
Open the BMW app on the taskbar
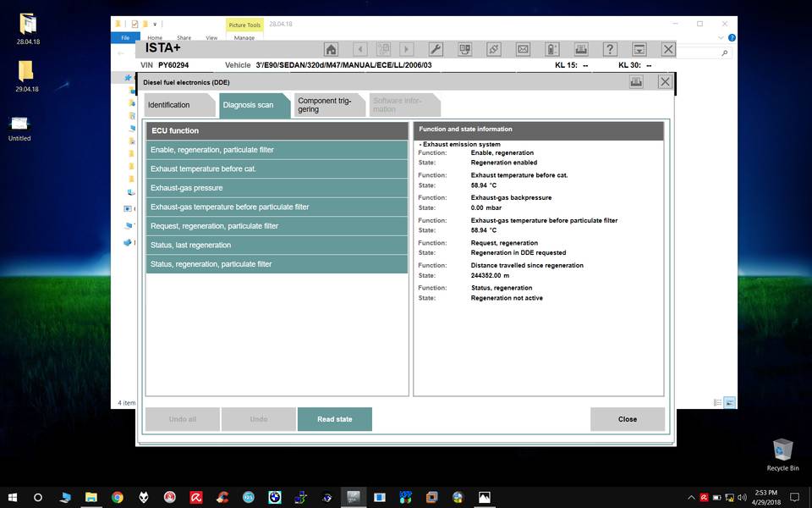tap(274, 498)
